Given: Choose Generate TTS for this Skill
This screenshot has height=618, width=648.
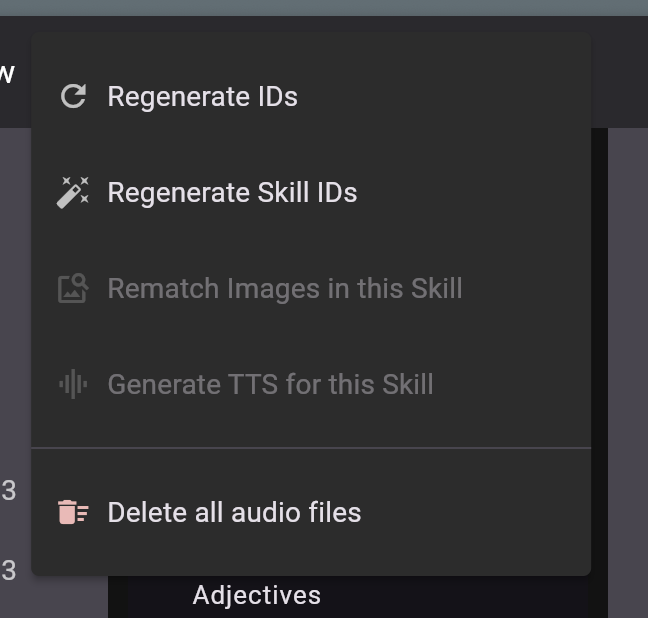Looking at the screenshot, I should (270, 384).
